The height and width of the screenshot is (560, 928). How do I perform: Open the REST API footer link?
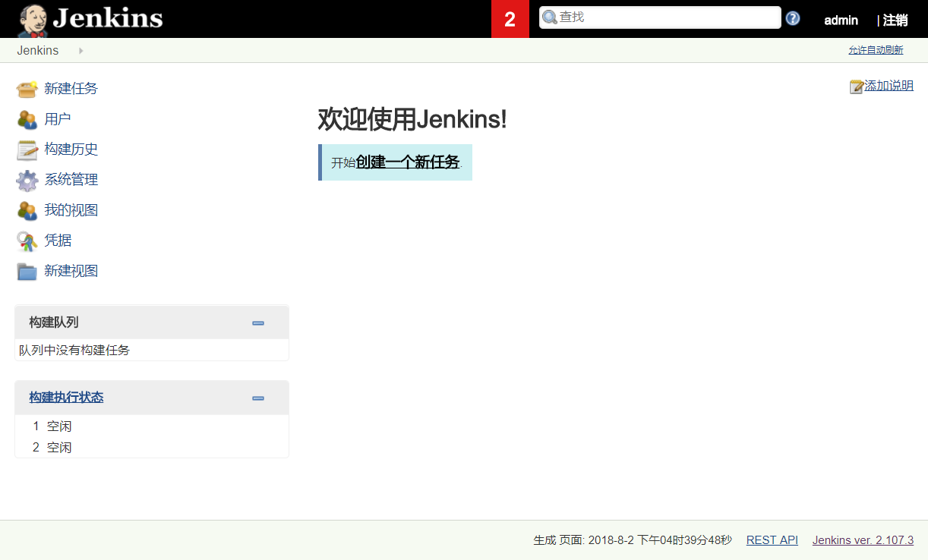pyautogui.click(x=772, y=540)
